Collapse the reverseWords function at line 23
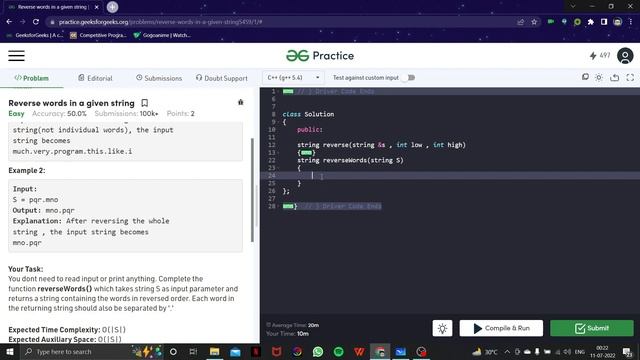 point(278,168)
